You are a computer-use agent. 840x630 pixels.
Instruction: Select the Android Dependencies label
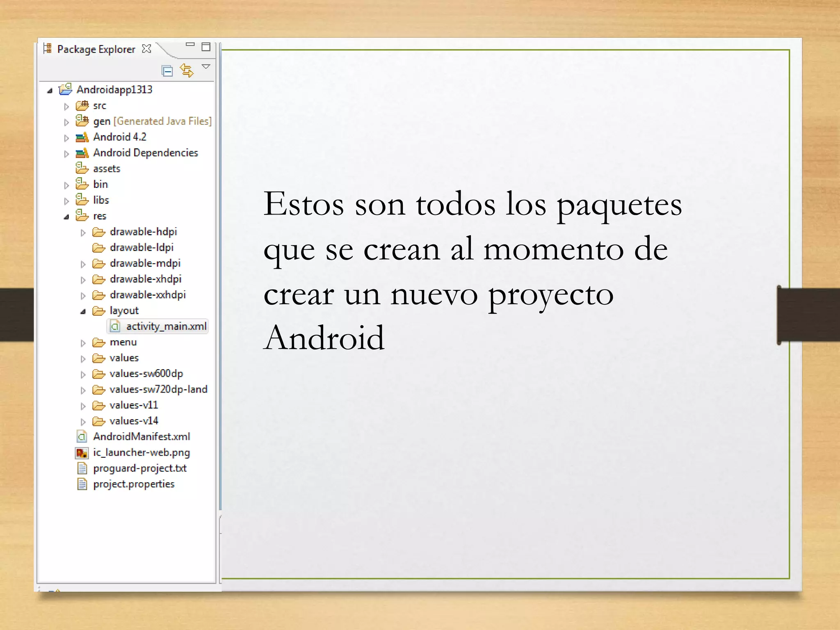146,153
